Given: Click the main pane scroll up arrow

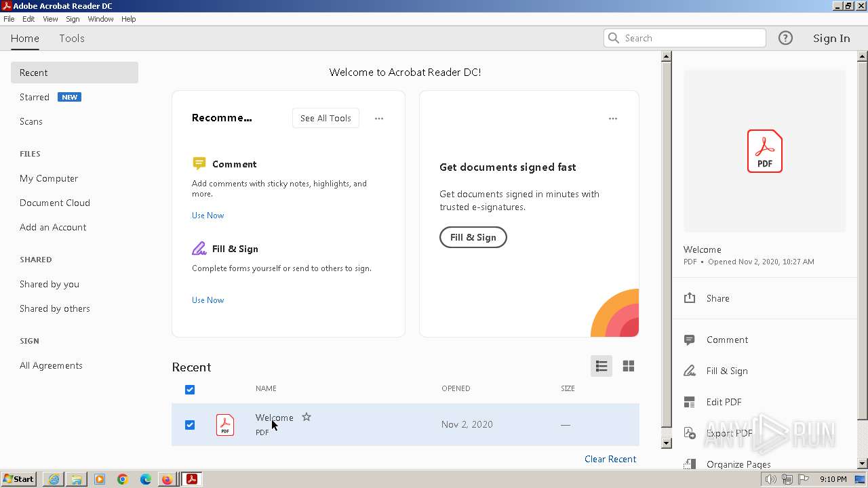Looking at the screenshot, I should coord(666,57).
